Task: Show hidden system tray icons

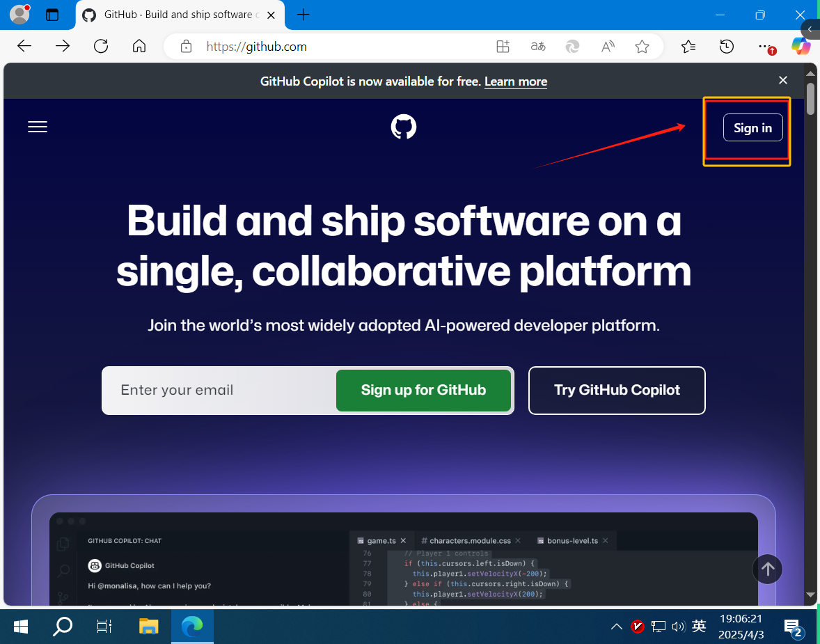Action: point(617,627)
